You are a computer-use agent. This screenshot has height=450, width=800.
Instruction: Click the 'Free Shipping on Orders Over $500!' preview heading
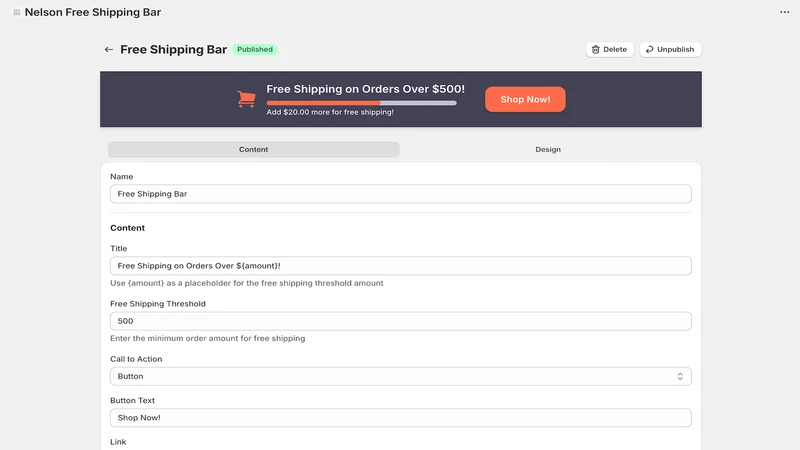(365, 89)
